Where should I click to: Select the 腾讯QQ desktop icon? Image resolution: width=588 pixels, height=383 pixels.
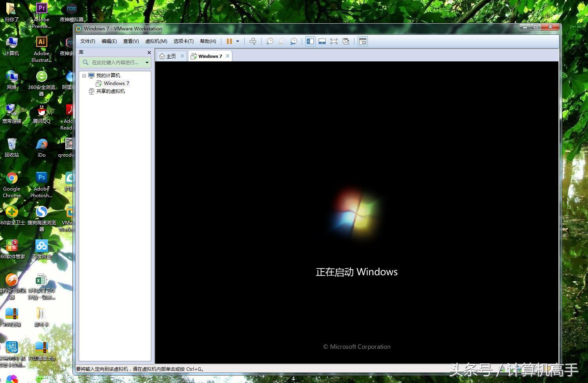point(41,113)
